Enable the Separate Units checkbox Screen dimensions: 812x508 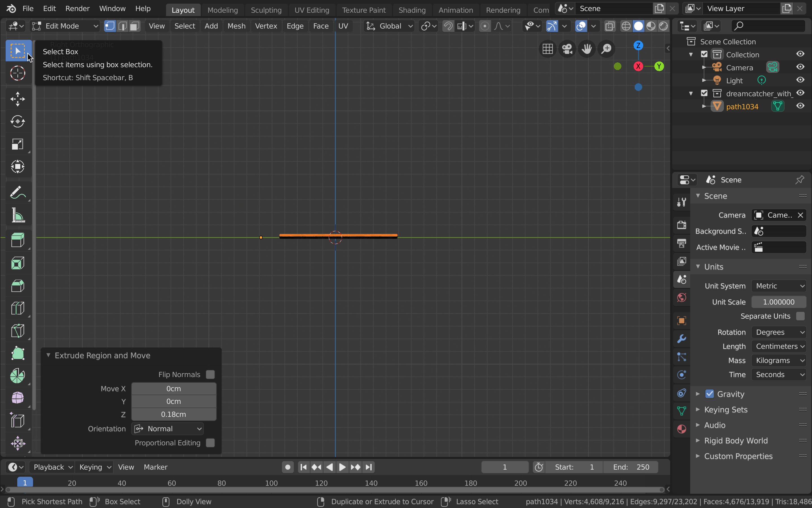(800, 316)
